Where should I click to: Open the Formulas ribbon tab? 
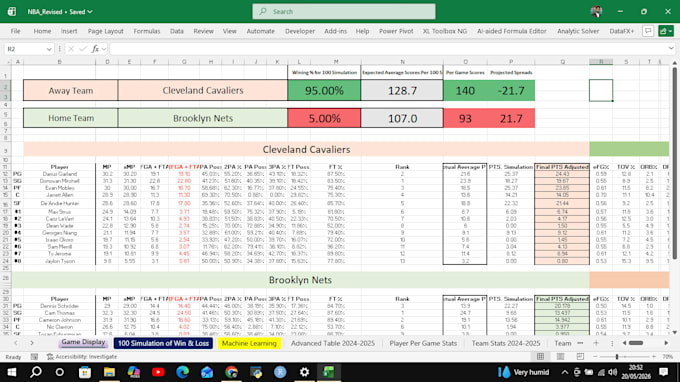pos(147,31)
